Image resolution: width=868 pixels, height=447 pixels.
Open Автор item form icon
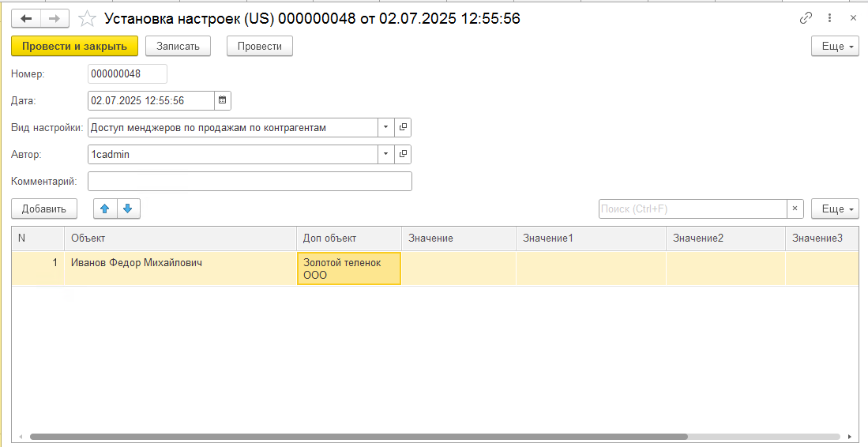click(403, 154)
